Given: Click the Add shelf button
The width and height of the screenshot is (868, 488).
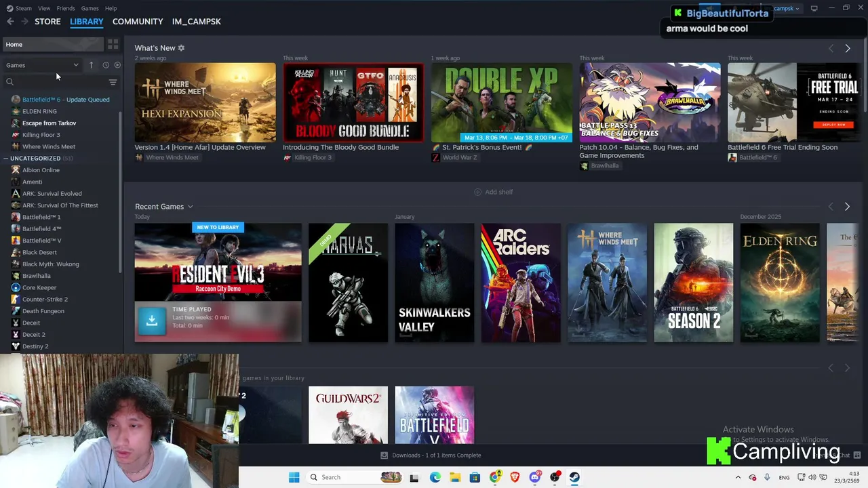Looking at the screenshot, I should pyautogui.click(x=493, y=192).
